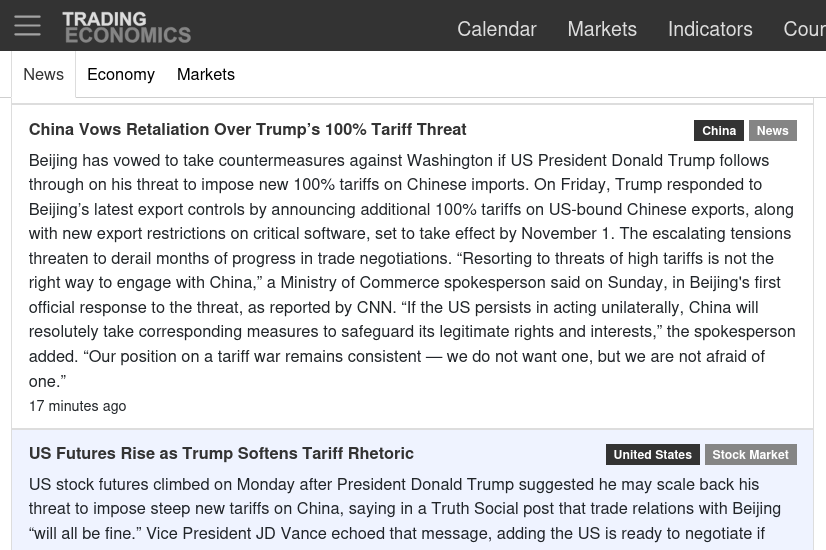Click the China tariff article body text

coord(412,271)
